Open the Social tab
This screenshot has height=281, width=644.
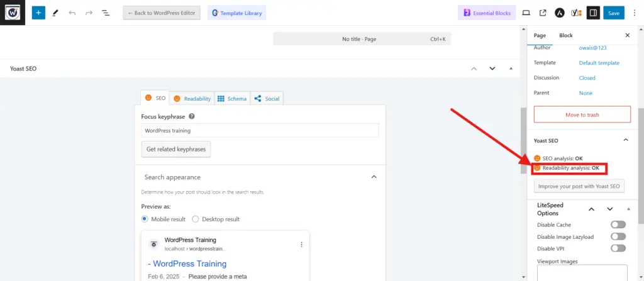[x=267, y=99]
